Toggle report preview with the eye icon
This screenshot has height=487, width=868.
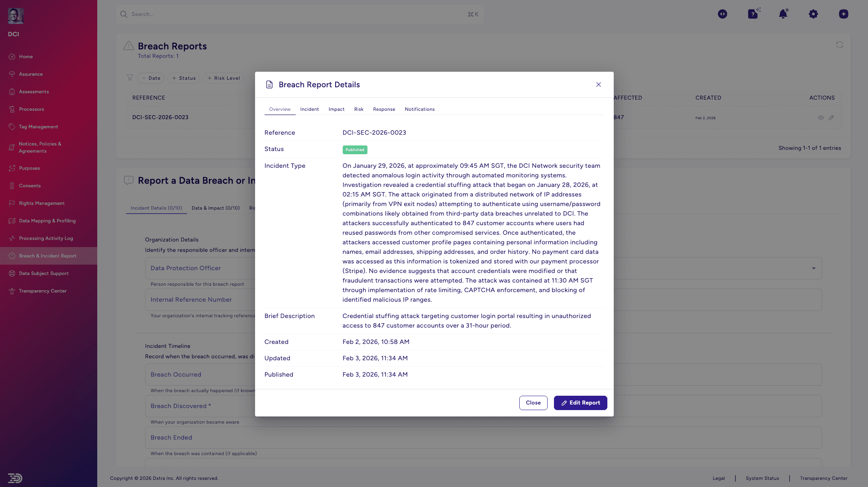821,118
